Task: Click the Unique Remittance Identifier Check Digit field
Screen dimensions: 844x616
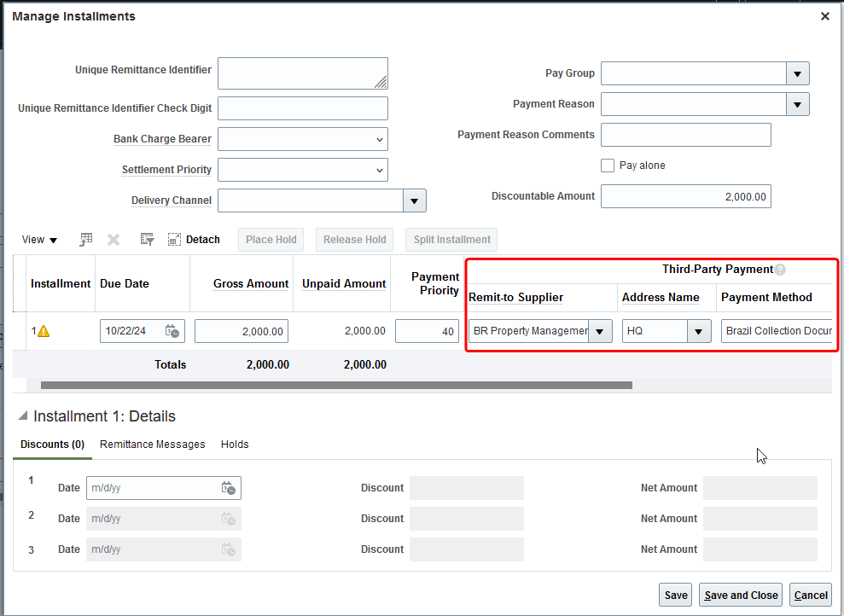Action: pyautogui.click(x=302, y=108)
